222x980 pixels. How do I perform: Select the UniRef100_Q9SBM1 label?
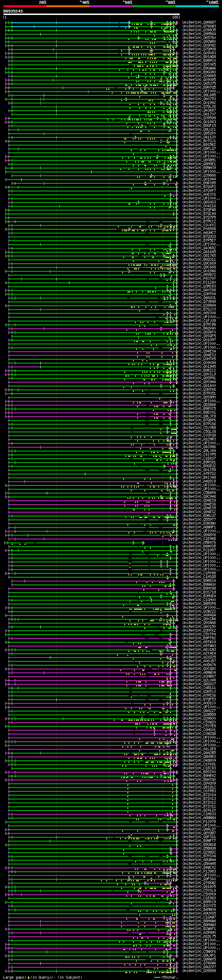[x=199, y=160]
